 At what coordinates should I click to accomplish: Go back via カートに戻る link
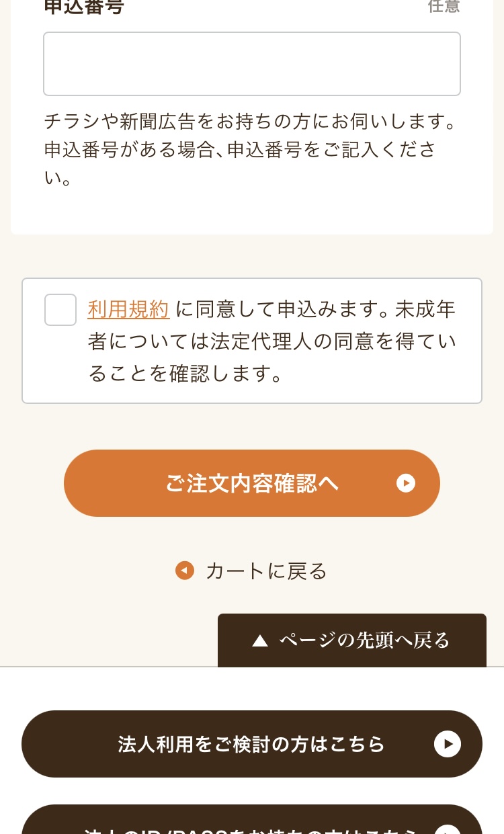click(266, 571)
